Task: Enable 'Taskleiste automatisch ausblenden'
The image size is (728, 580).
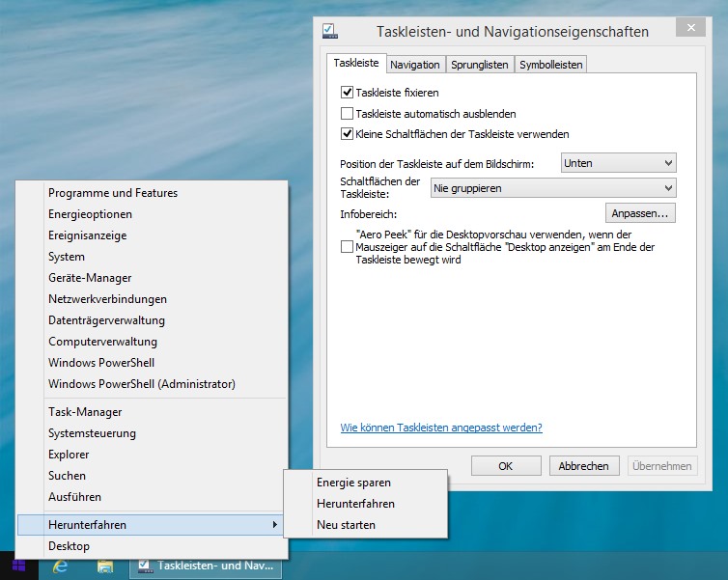Action: pyautogui.click(x=347, y=113)
